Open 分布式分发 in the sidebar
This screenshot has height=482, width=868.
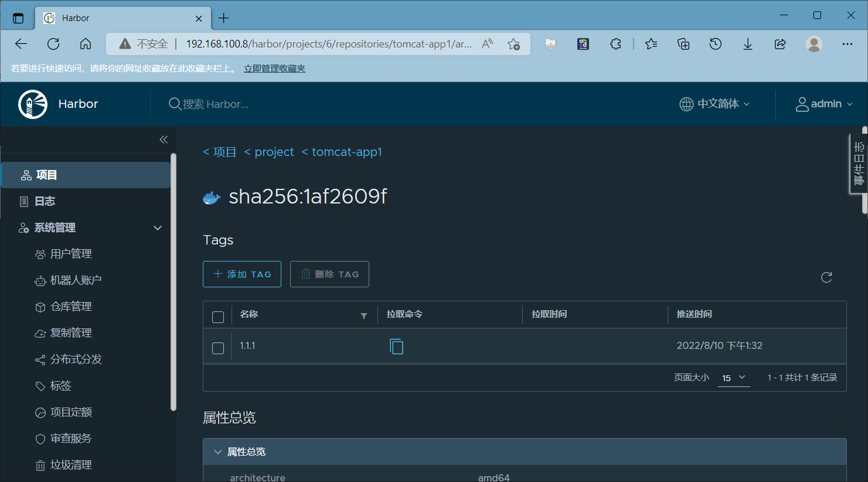(76, 359)
